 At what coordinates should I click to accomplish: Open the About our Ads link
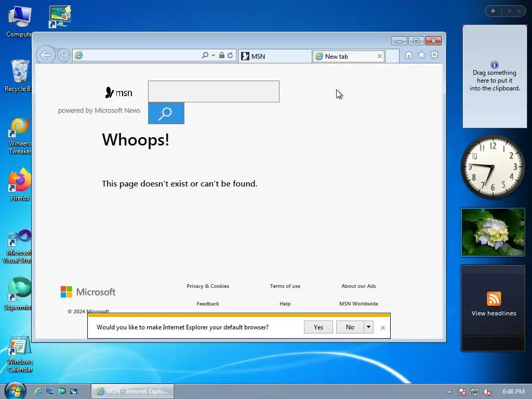(x=358, y=286)
